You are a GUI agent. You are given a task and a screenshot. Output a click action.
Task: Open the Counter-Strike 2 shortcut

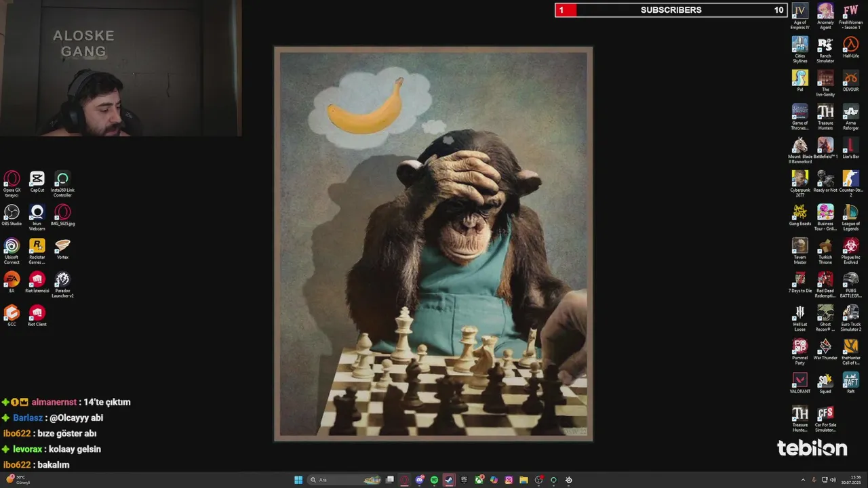[850, 184]
